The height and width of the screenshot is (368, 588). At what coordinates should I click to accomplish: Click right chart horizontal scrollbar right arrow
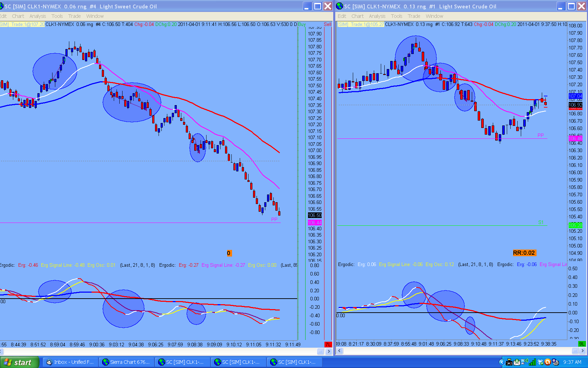pyautogui.click(x=583, y=351)
